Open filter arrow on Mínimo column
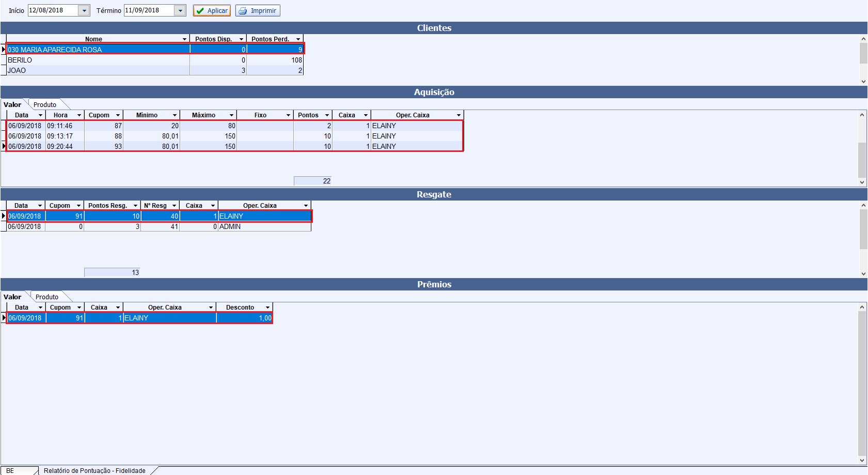The image size is (868, 475). point(175,115)
